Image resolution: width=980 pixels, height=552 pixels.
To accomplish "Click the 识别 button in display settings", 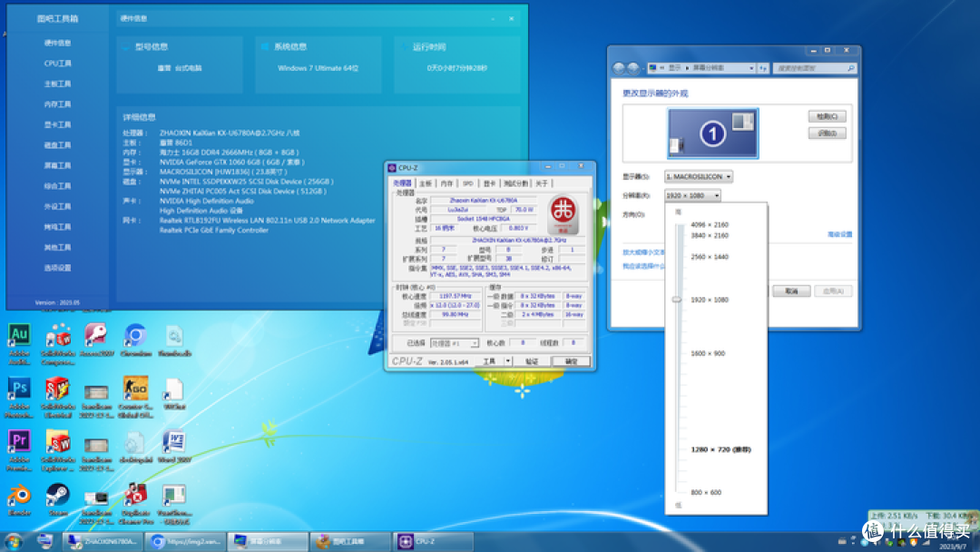I will click(827, 133).
